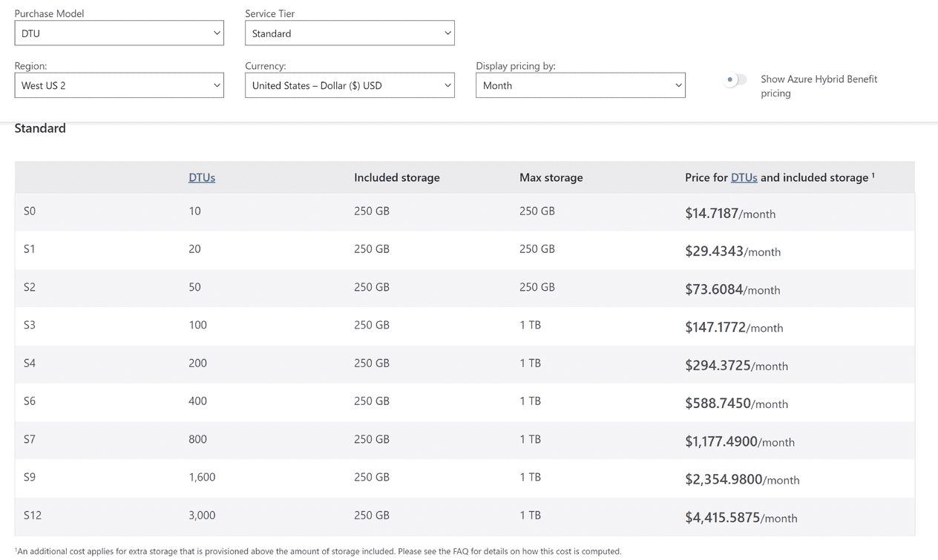This screenshot has height=560, width=938.
Task: Select the S0 tier row label
Action: (30, 211)
